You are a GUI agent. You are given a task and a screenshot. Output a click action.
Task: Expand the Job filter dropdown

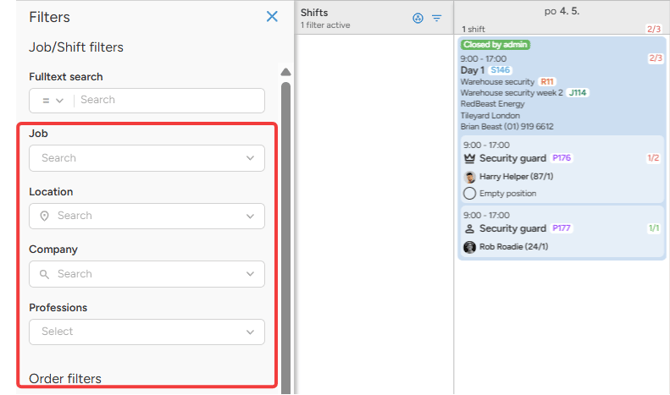(x=250, y=158)
